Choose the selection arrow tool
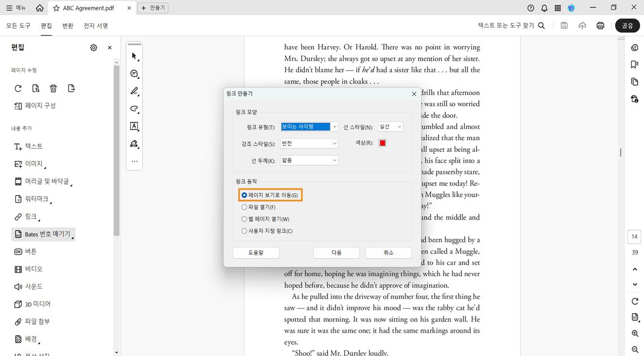 tap(134, 56)
